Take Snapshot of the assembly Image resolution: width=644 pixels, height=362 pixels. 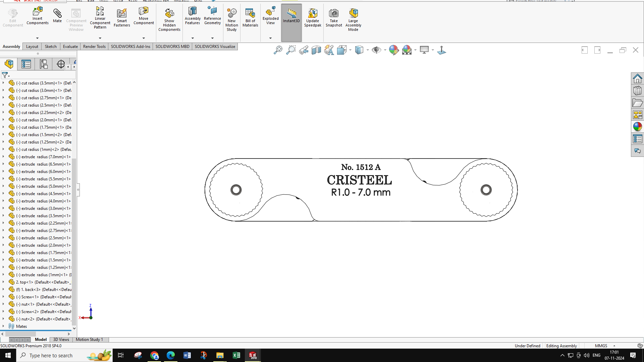click(334, 18)
